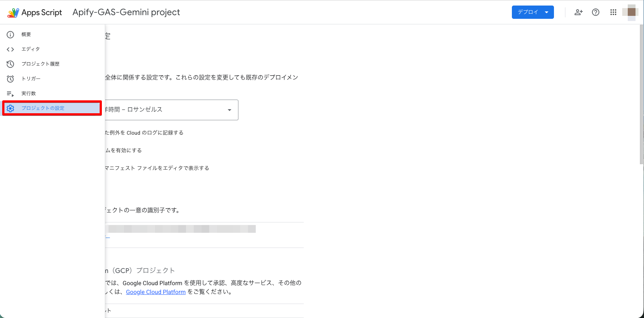The width and height of the screenshot is (644, 318).
Task: Open プロジェクト履歴 from the sidebar
Action: coord(41,64)
